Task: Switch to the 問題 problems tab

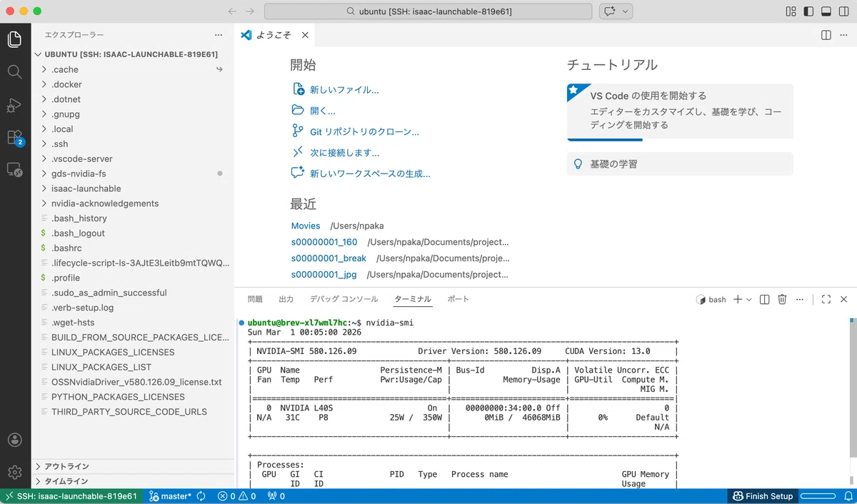Action: pyautogui.click(x=255, y=299)
